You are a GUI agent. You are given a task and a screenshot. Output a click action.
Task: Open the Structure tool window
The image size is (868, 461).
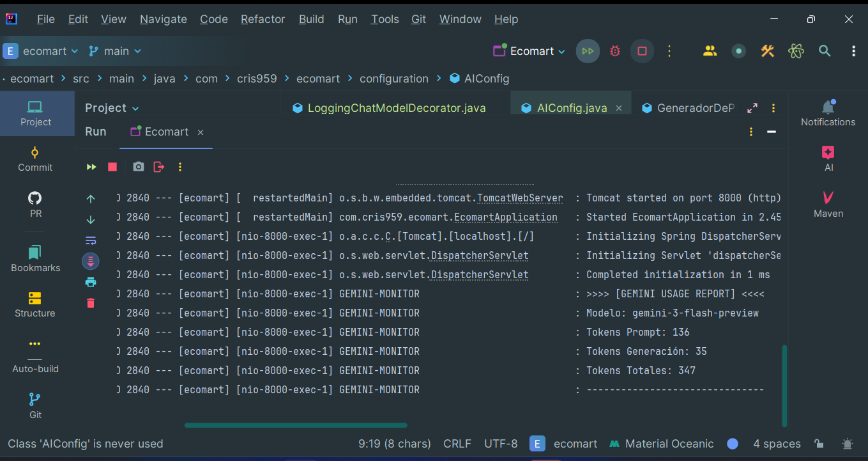pos(35,304)
